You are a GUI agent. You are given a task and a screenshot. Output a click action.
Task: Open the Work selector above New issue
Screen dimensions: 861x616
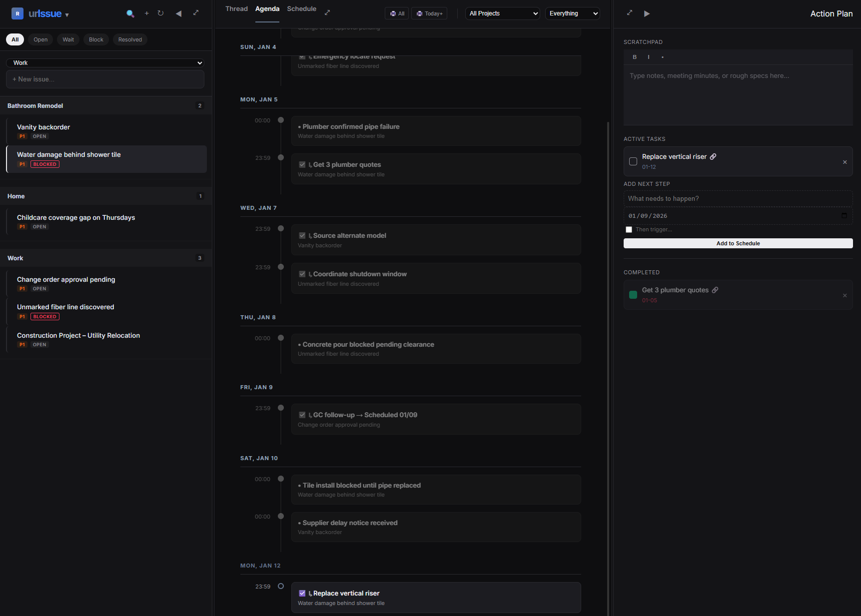[105, 62]
